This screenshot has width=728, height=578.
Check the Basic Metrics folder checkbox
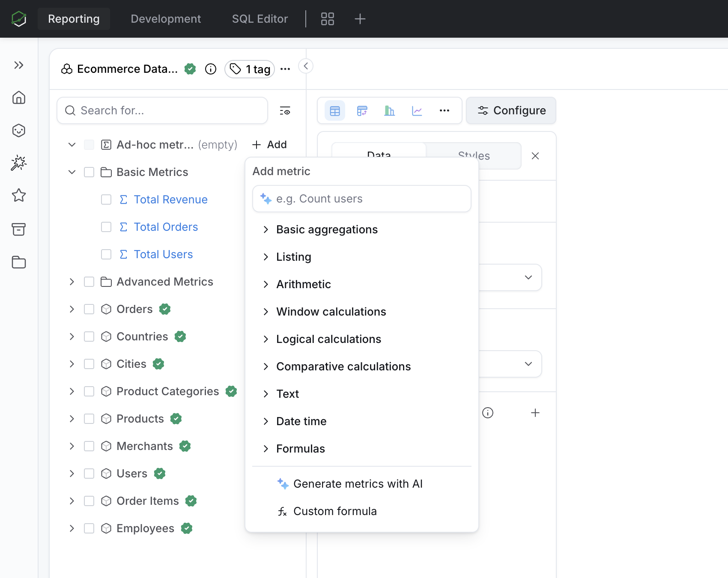89,172
